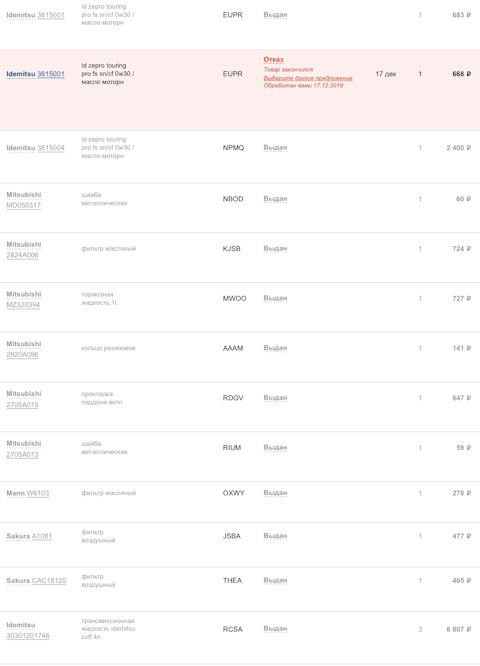480x666 pixels.
Task: Open Idemitsu part 30301201746
Action: [28, 635]
